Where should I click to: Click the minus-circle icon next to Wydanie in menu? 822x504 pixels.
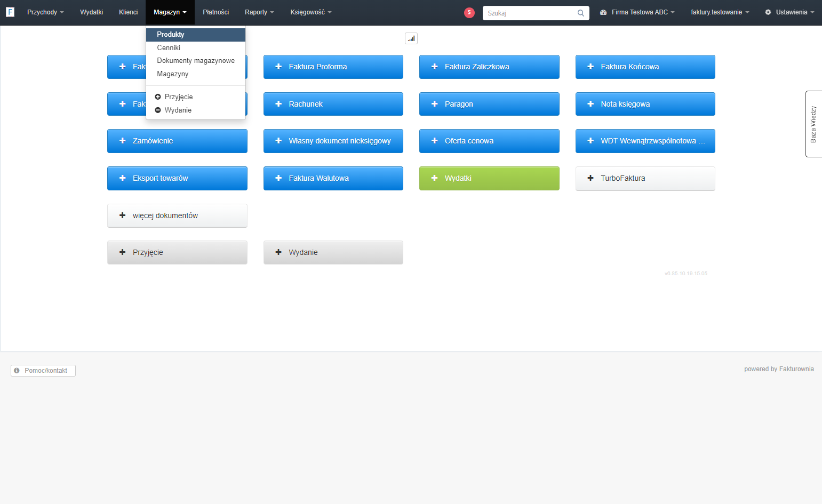158,110
